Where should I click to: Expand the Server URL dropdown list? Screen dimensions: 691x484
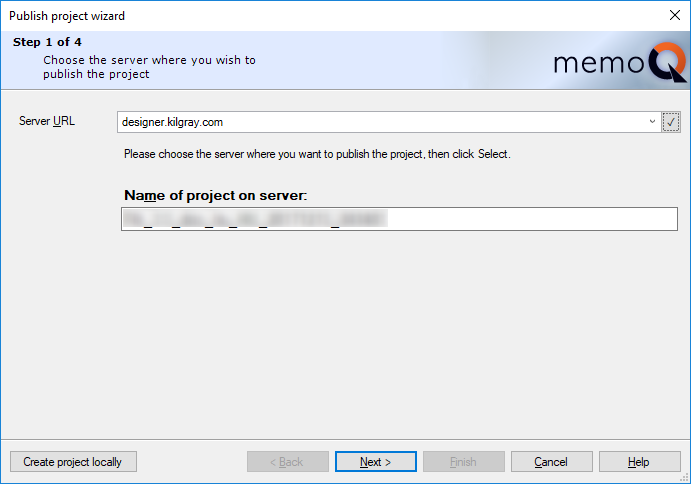[652, 122]
